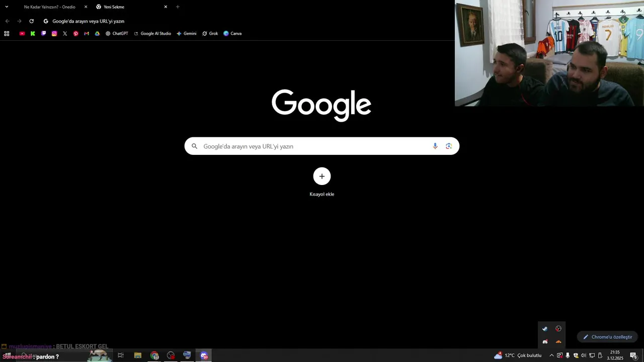Open the Canva bookmark

[232, 34]
